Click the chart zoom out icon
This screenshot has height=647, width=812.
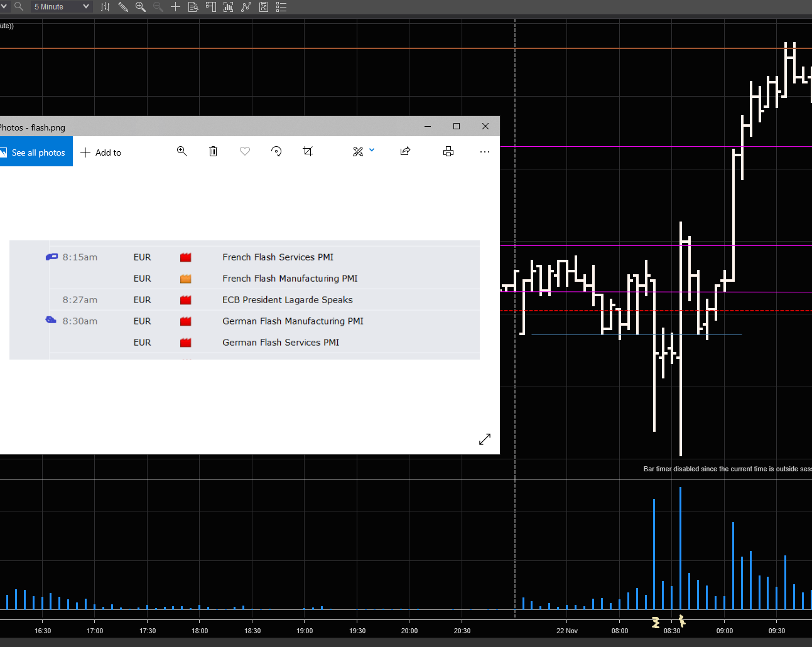coord(158,7)
